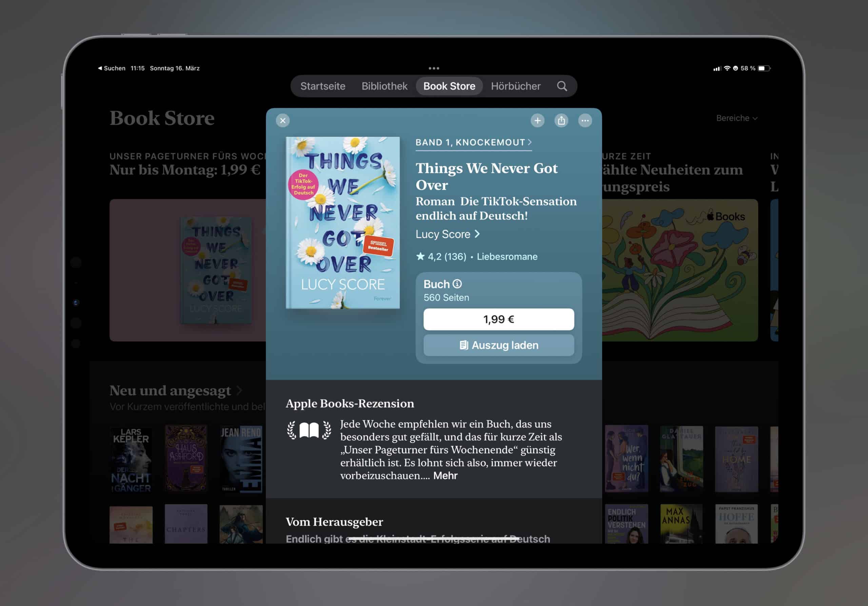The height and width of the screenshot is (606, 868).
Task: Open the Chapters book cover
Action: (186, 524)
